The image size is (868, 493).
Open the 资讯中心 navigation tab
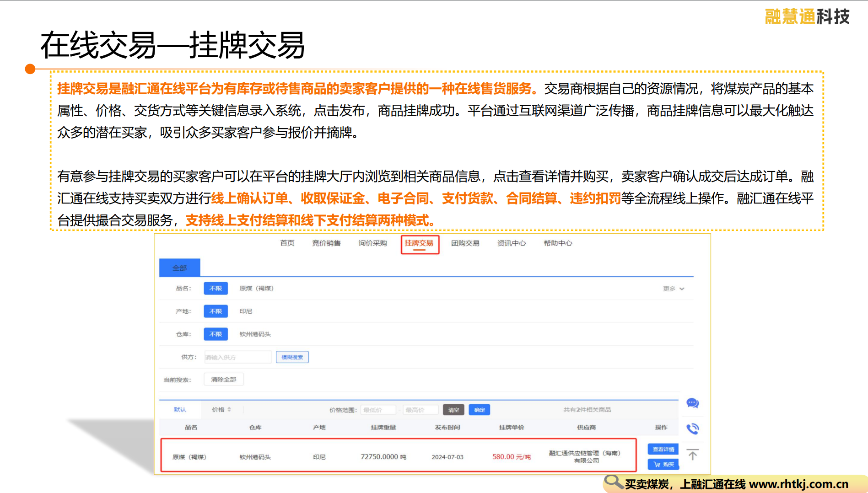[512, 243]
